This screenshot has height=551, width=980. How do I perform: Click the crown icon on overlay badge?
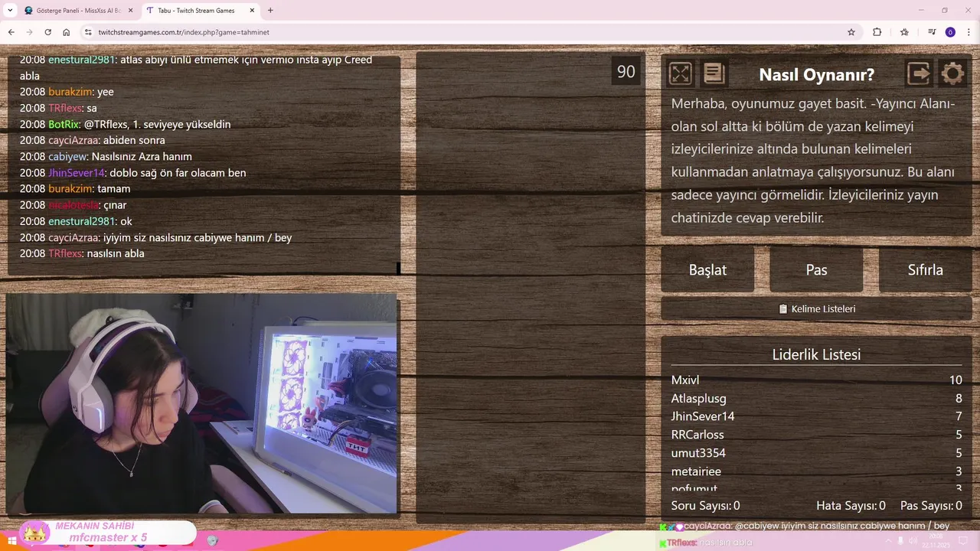tap(35, 533)
